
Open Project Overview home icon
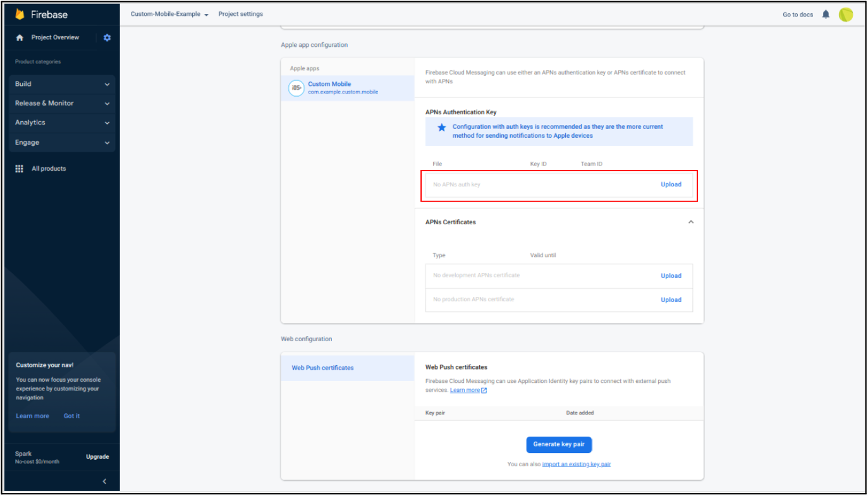click(20, 38)
